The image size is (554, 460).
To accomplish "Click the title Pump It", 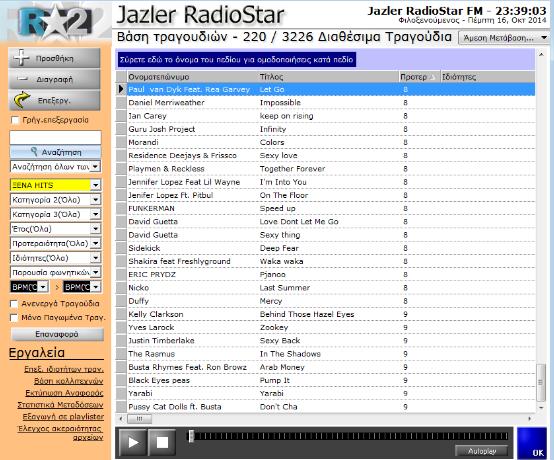I will click(x=275, y=380).
